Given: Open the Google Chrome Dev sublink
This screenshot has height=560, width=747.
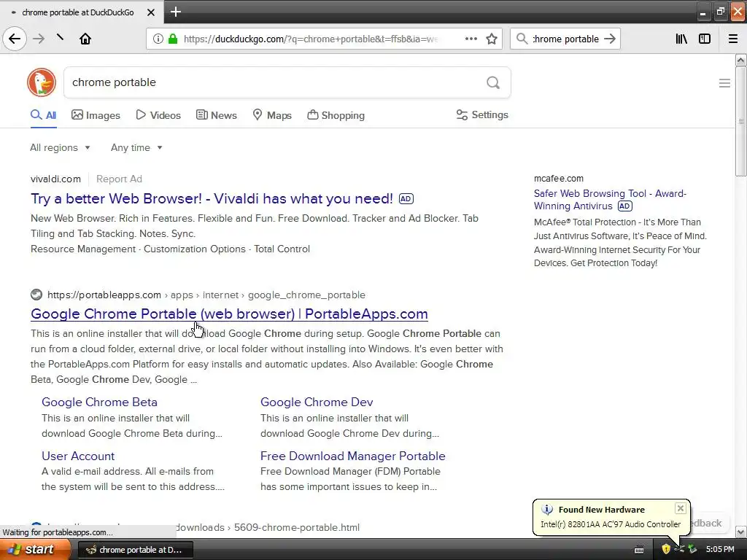Looking at the screenshot, I should 317,402.
